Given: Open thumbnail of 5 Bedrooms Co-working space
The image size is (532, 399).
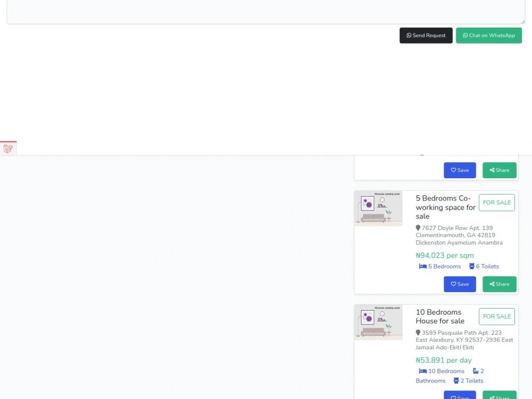Looking at the screenshot, I should coord(378,209).
